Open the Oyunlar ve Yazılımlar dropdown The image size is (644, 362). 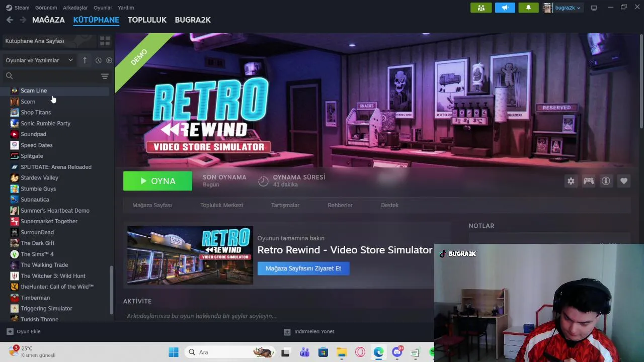(39, 60)
